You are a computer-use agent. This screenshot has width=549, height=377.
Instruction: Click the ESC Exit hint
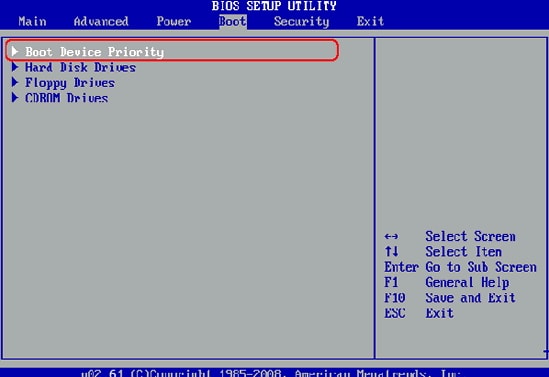[x=419, y=313]
